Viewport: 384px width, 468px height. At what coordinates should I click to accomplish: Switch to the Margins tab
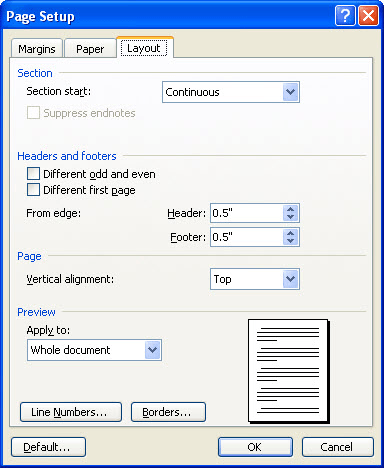tap(37, 49)
